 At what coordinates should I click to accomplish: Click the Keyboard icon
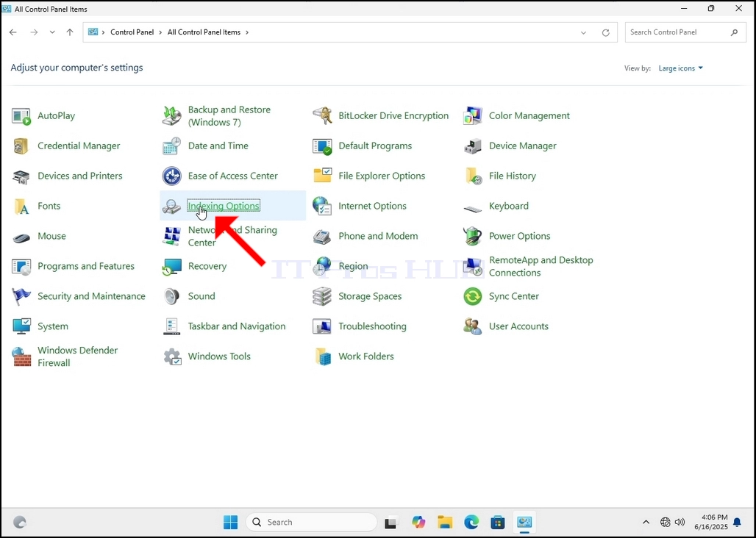[x=472, y=208]
